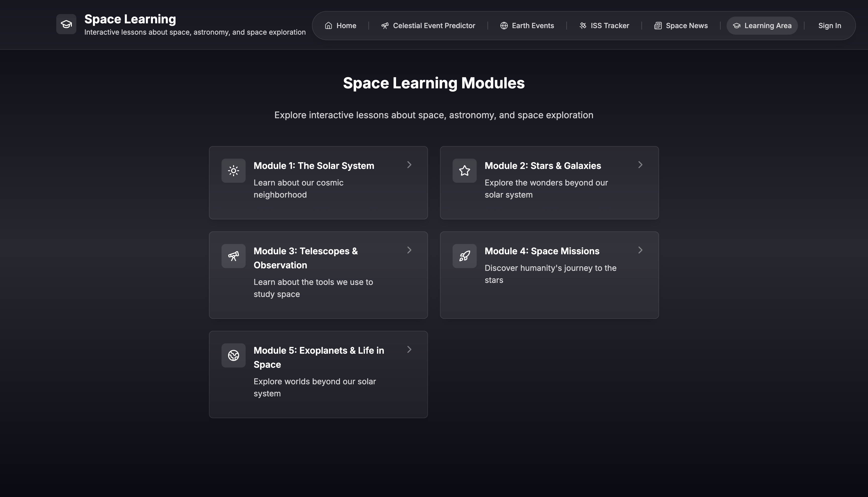Expand Module 1 using its chevron arrow
The width and height of the screenshot is (868, 497).
click(x=409, y=165)
